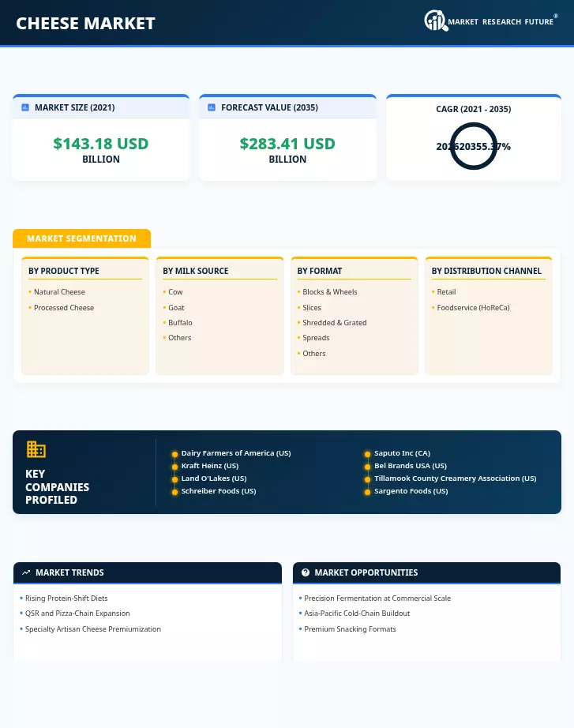Click Land O'Lakes (US) company entry
Viewport: 574px width, 728px height.
[x=214, y=478]
